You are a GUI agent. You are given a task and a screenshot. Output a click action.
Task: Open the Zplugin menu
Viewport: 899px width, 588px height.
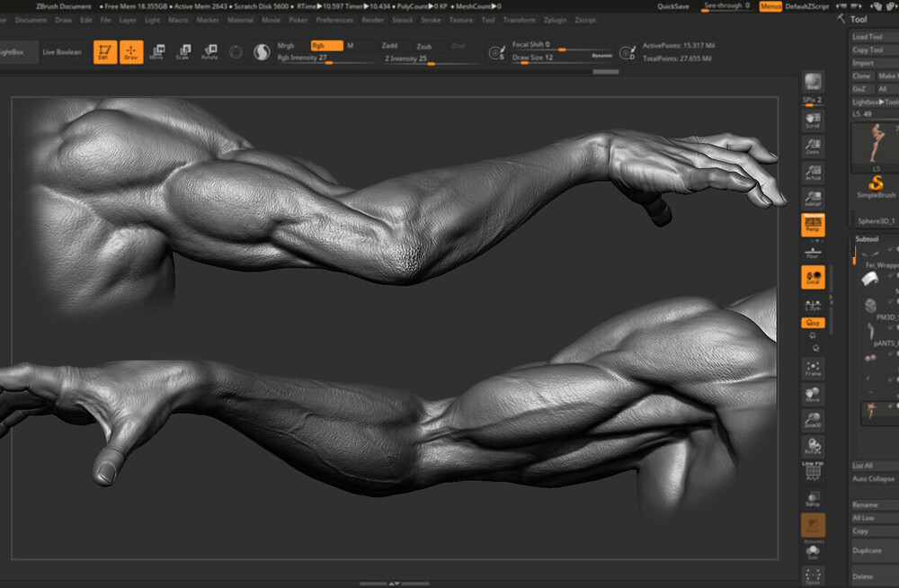(555, 20)
